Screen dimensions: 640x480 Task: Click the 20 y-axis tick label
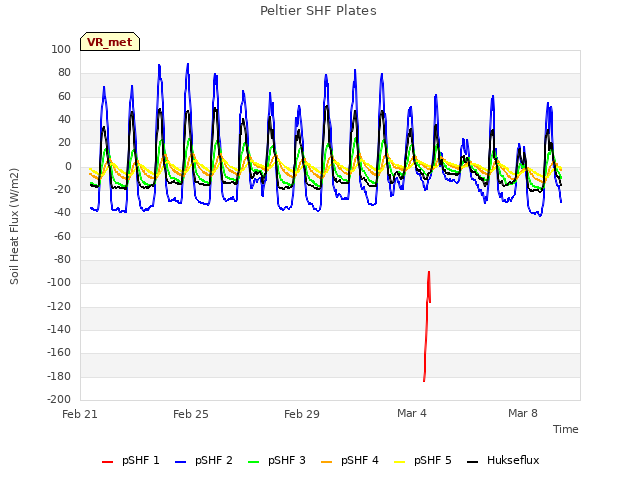64,143
